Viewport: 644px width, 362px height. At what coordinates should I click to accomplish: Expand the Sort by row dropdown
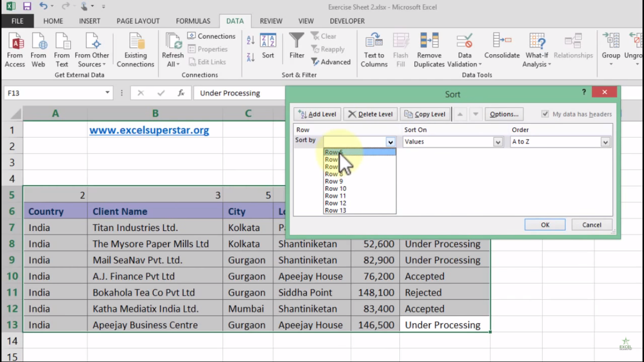390,142
